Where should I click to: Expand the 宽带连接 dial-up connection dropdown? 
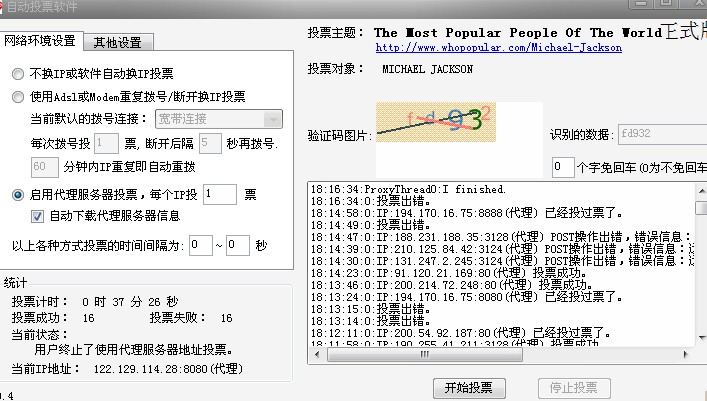tap(272, 120)
